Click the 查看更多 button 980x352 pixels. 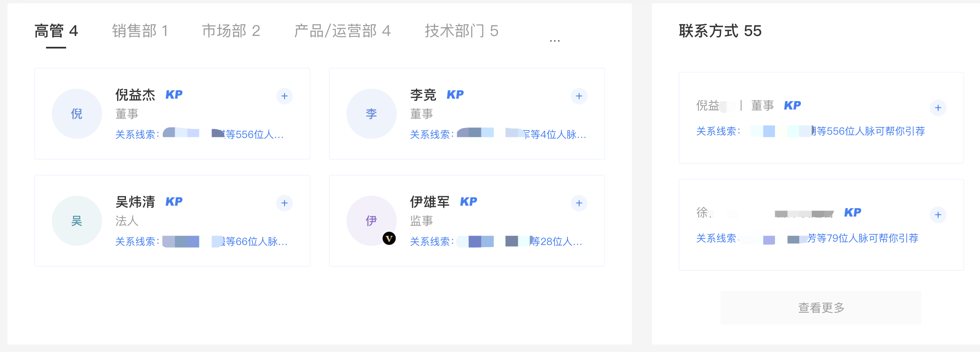click(821, 308)
